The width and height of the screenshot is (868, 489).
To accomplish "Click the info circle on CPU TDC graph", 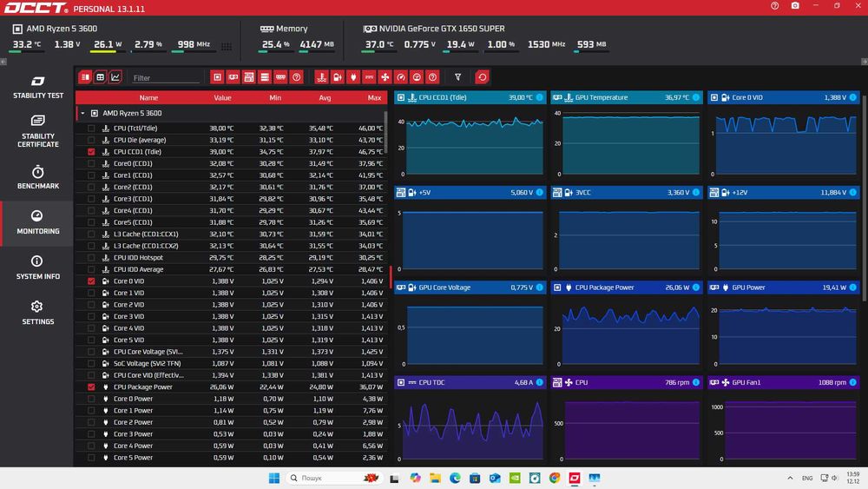I will coord(539,382).
